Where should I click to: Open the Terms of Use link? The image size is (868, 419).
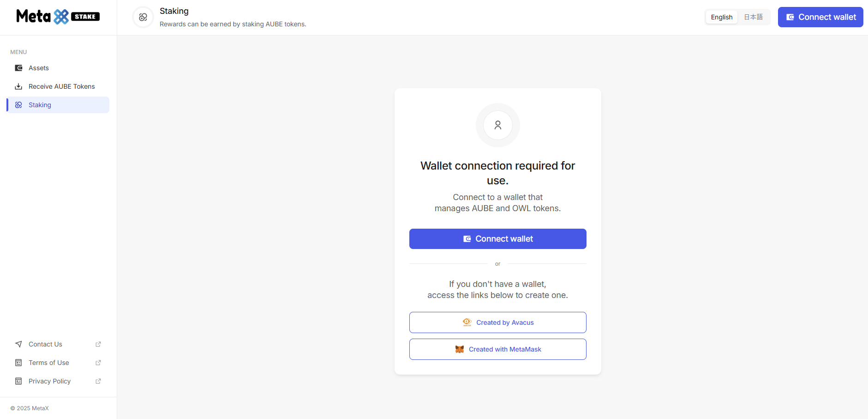(49, 363)
